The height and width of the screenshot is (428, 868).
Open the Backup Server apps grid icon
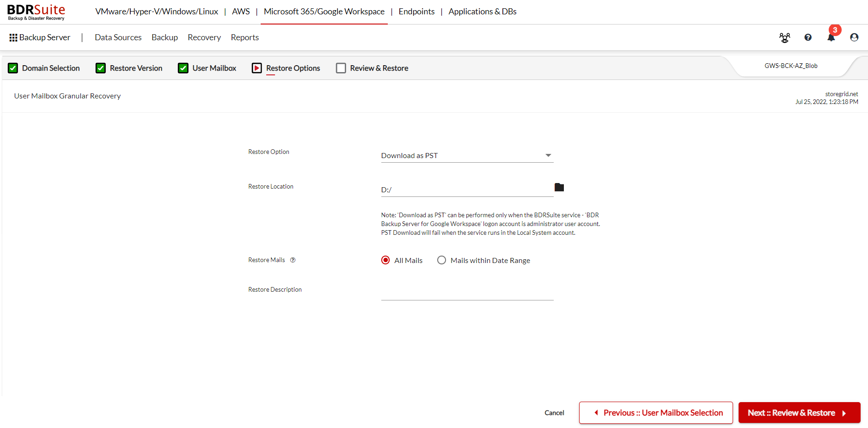pos(13,37)
